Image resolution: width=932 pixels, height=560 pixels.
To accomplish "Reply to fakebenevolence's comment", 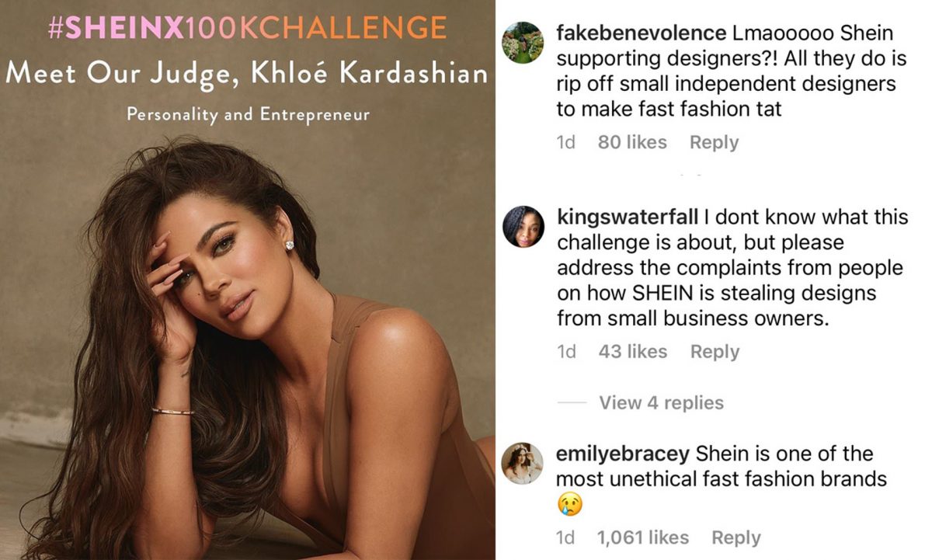I will (x=714, y=142).
